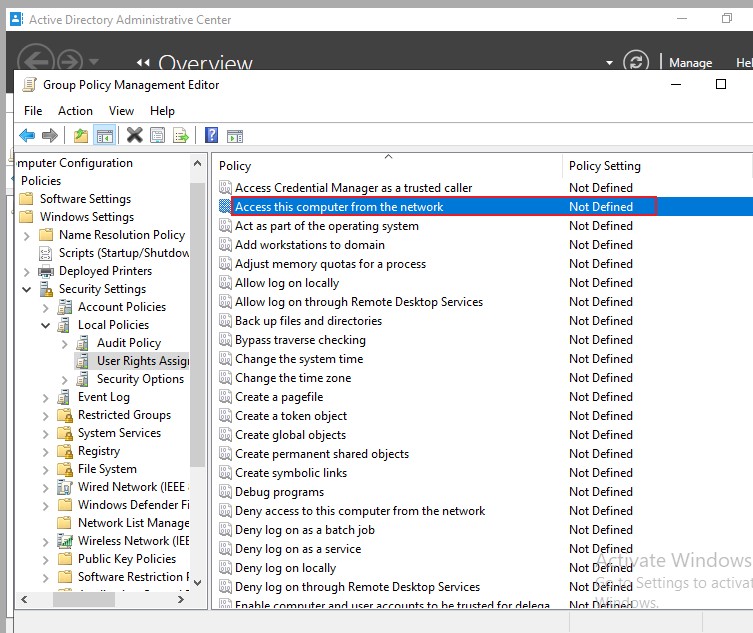Image resolution: width=753 pixels, height=633 pixels.
Task: Expand the Event Log node
Action: click(46, 398)
